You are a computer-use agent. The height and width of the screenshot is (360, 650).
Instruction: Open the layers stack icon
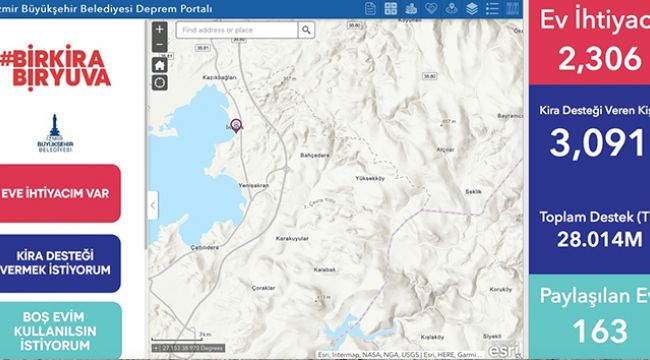[x=472, y=9]
